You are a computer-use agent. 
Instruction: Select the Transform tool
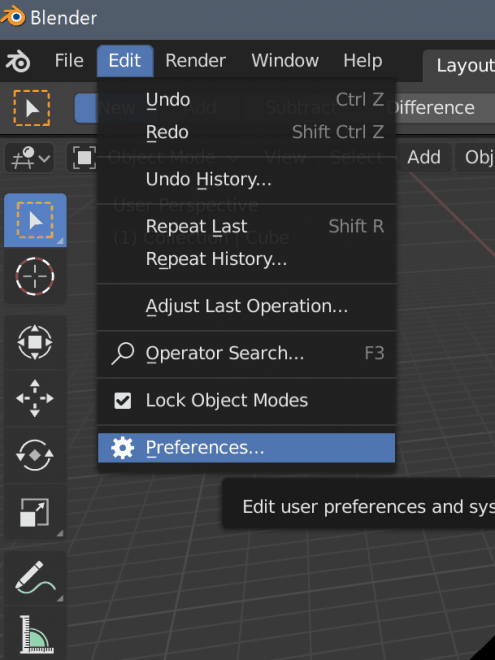pos(35,342)
